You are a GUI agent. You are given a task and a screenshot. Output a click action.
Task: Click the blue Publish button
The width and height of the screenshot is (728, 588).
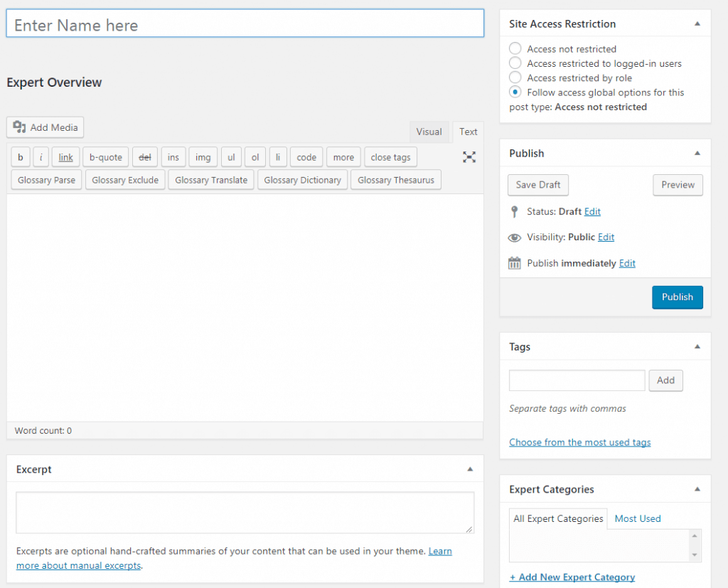677,297
